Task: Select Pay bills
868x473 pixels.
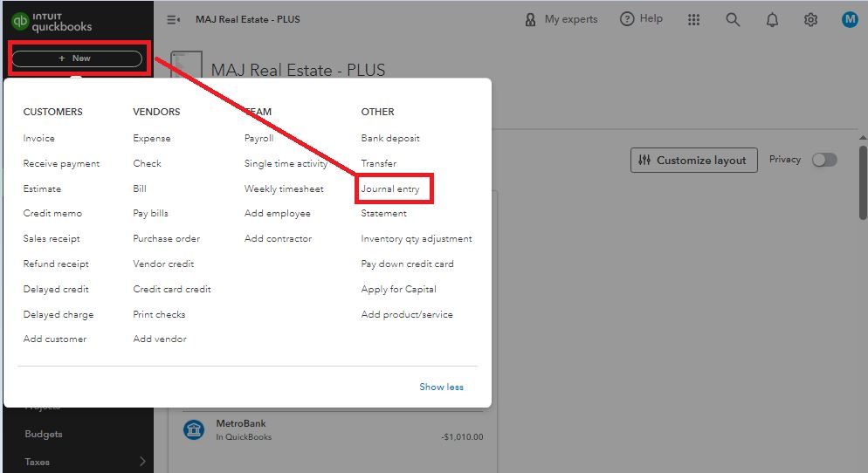Action: click(150, 213)
